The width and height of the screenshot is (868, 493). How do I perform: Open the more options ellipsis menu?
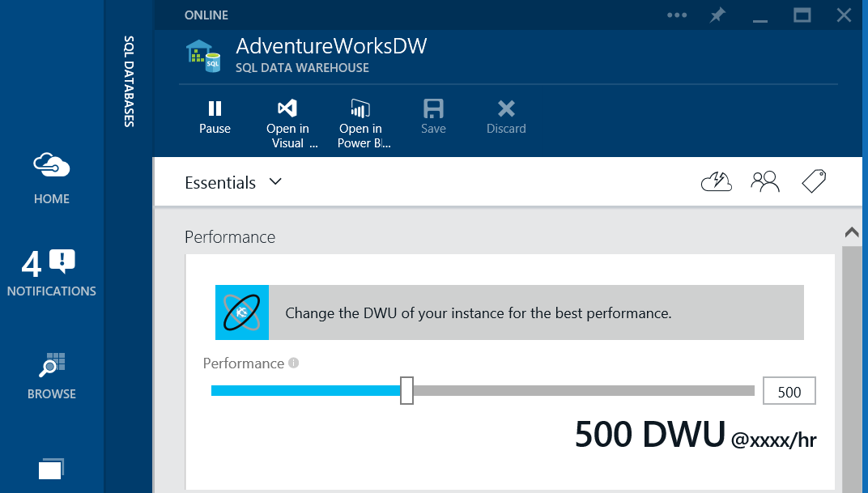(x=676, y=15)
